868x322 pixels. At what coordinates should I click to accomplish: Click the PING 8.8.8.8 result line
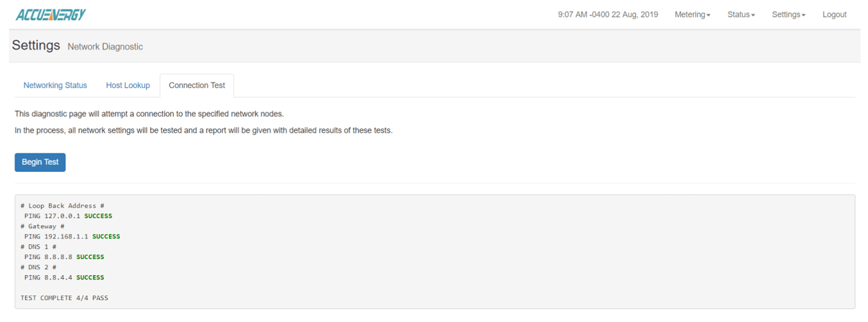coord(64,256)
